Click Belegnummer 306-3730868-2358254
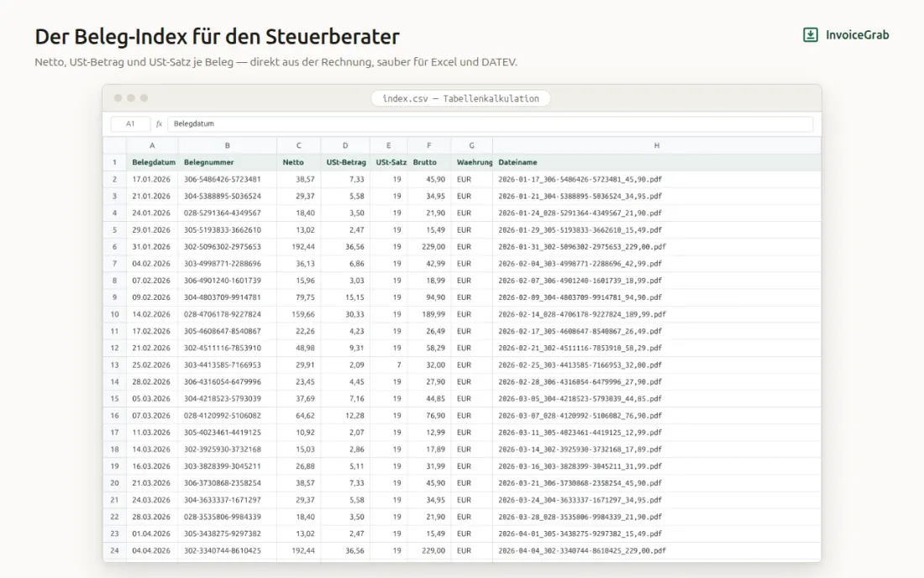The height and width of the screenshot is (578, 924). point(228,483)
